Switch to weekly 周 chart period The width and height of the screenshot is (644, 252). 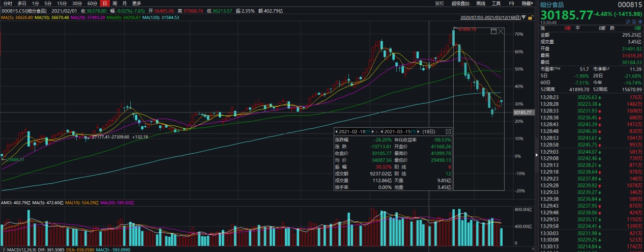click(x=114, y=4)
